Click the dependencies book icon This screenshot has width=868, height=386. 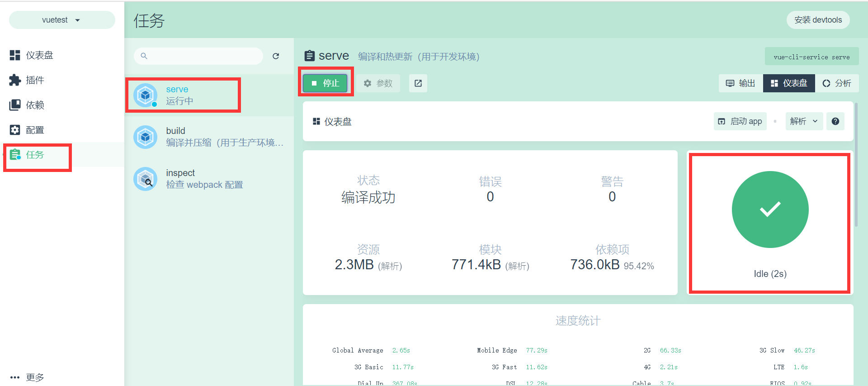[15, 105]
